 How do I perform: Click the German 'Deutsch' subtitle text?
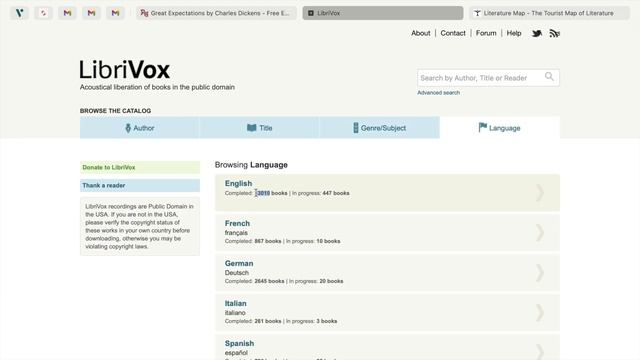pyautogui.click(x=236, y=273)
